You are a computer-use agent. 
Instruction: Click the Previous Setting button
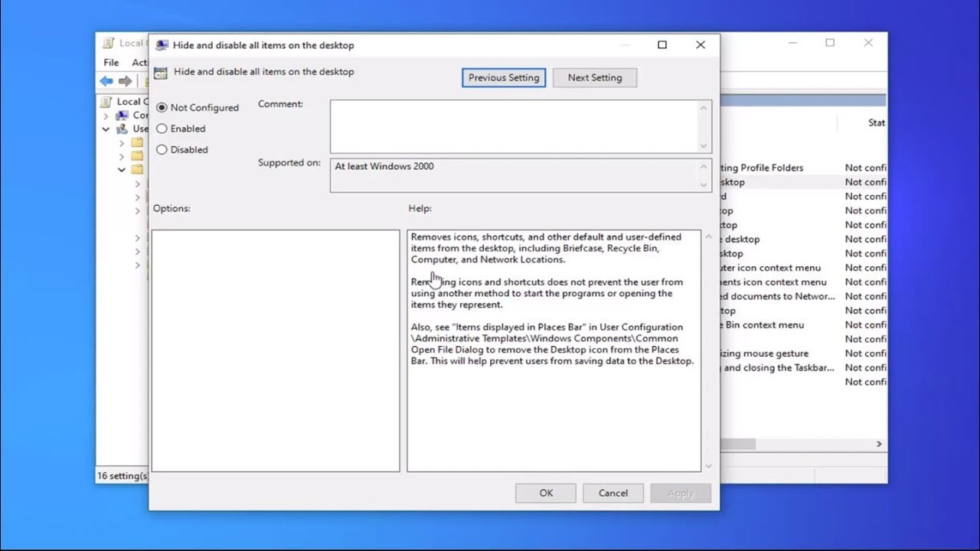point(504,77)
